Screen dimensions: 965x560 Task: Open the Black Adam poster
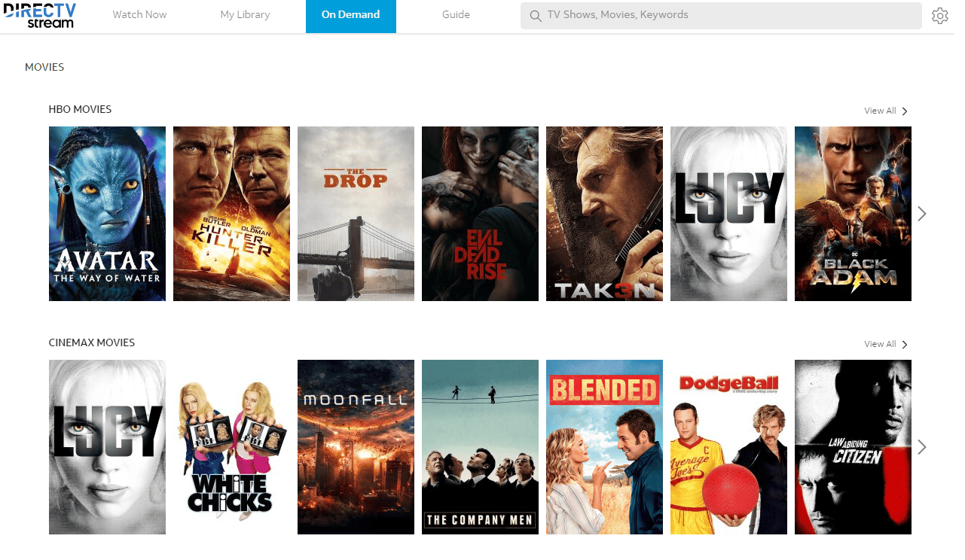[x=853, y=214]
